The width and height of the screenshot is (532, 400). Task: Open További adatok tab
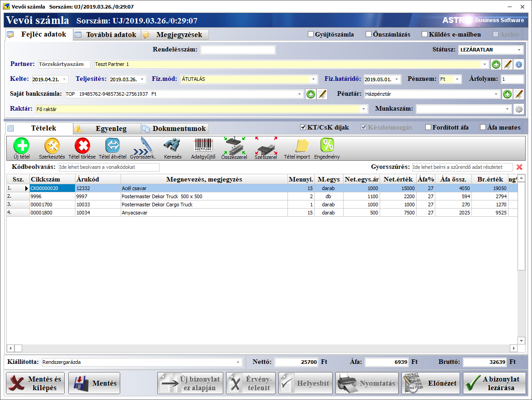pos(107,35)
